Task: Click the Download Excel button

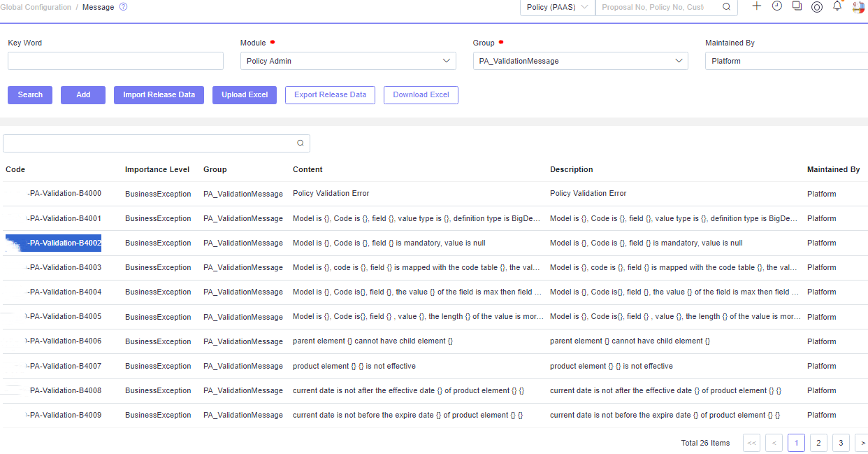Action: click(x=421, y=95)
